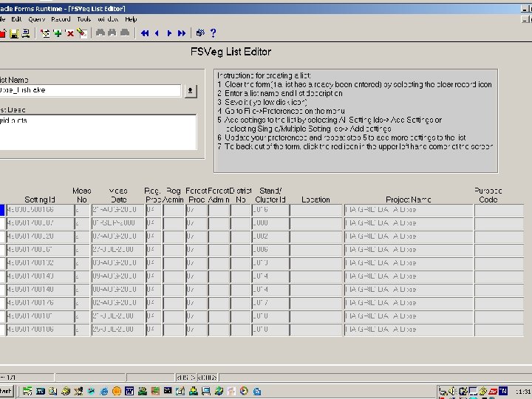Jump to first record with double-left arrow
Viewport: 532px width, 399px height.
pyautogui.click(x=145, y=33)
